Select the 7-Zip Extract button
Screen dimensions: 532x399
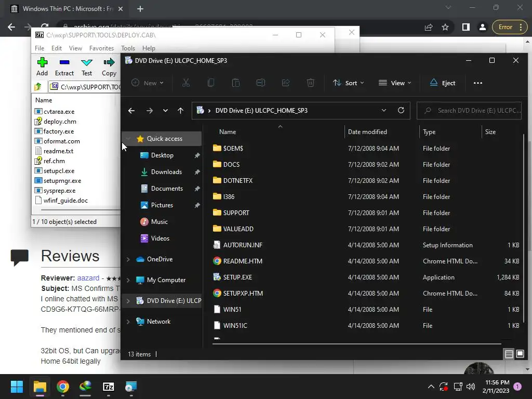pos(64,66)
